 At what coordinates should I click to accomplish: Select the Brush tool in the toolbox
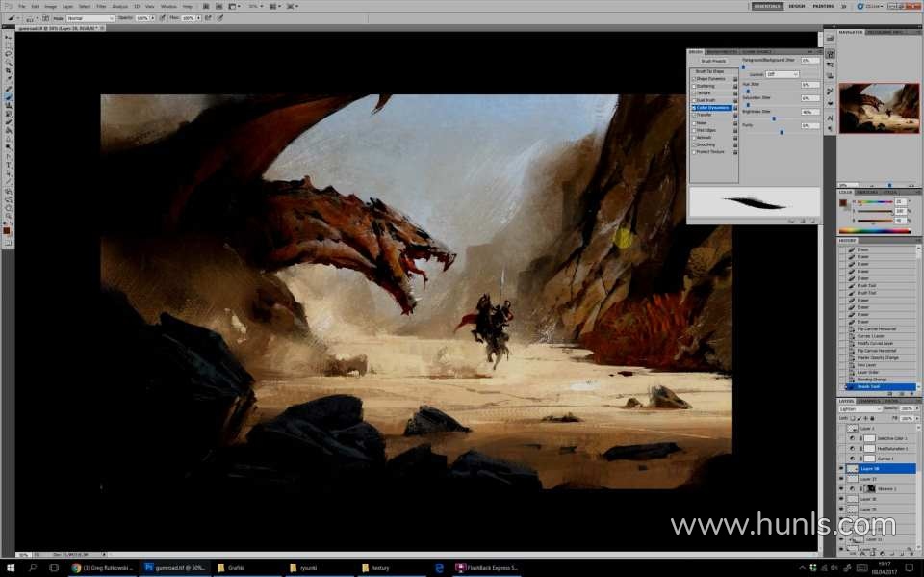(9, 96)
